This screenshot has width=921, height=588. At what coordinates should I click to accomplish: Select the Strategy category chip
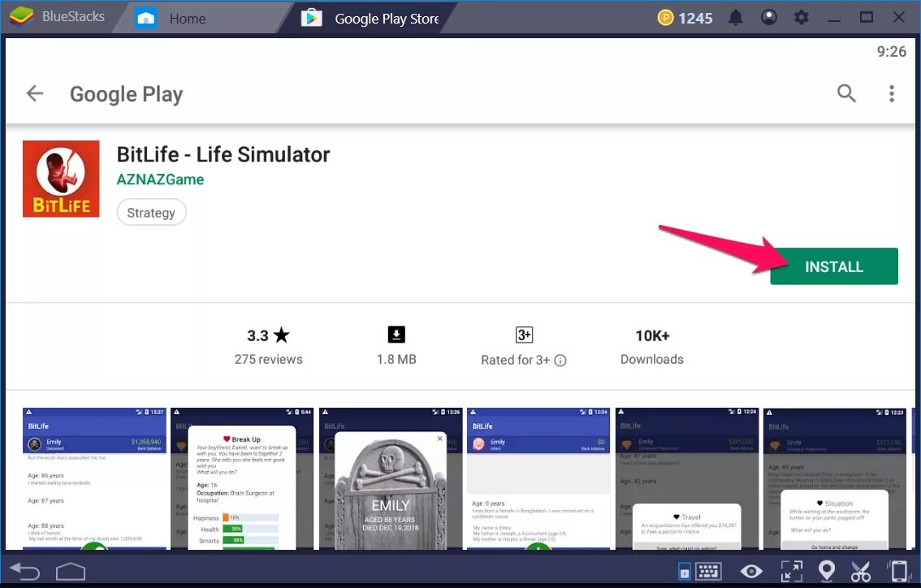[152, 212]
